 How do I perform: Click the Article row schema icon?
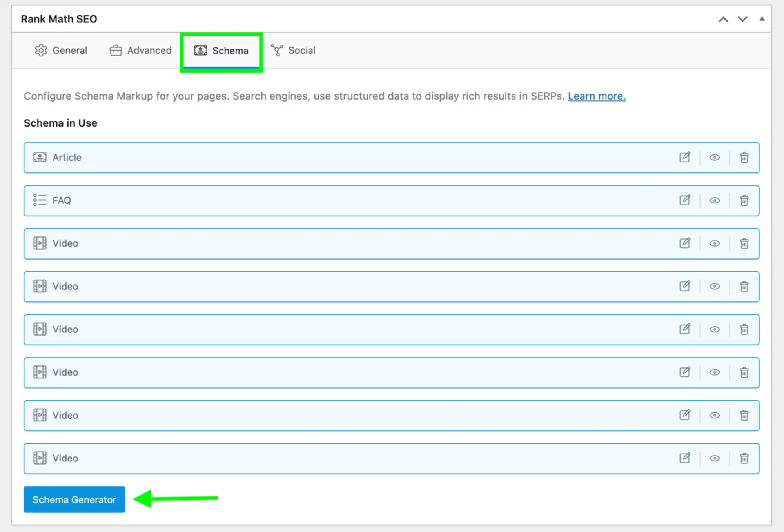(x=40, y=157)
